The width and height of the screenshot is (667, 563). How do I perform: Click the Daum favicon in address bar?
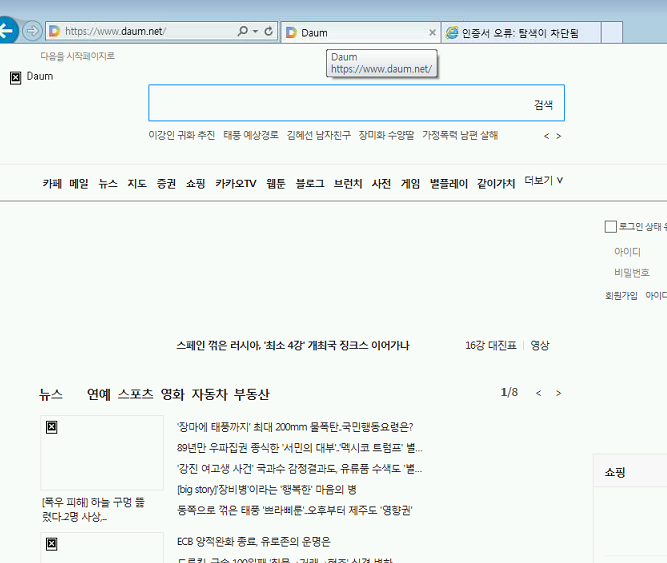pyautogui.click(x=54, y=31)
